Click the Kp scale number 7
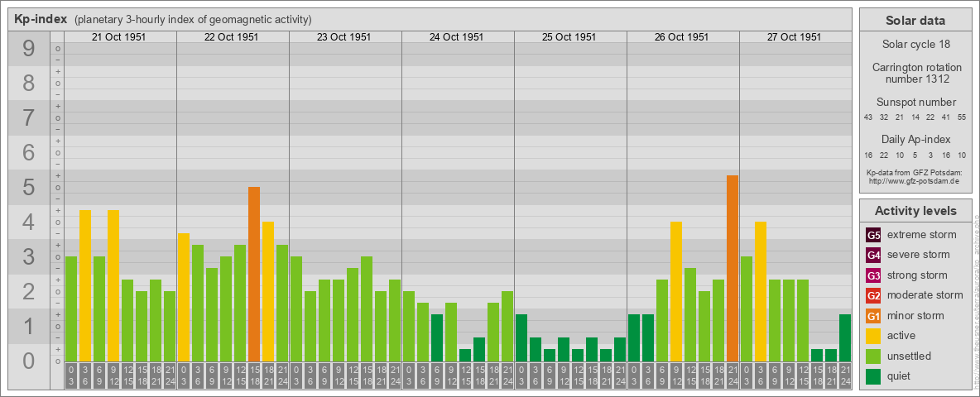The width and height of the screenshot is (980, 397). coord(29,117)
